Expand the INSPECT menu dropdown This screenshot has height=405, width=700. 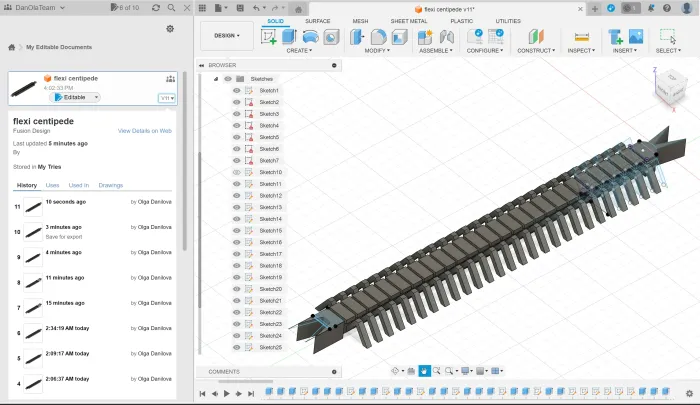[581, 50]
